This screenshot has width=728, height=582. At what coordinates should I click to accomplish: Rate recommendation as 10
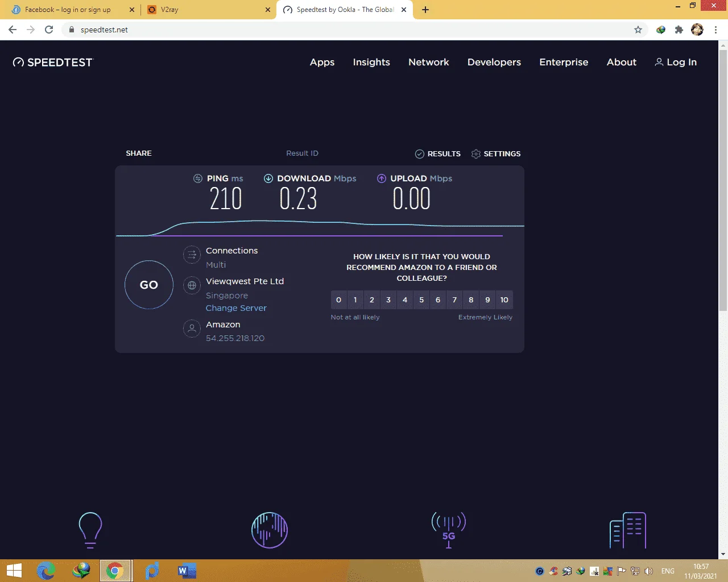[x=504, y=300]
